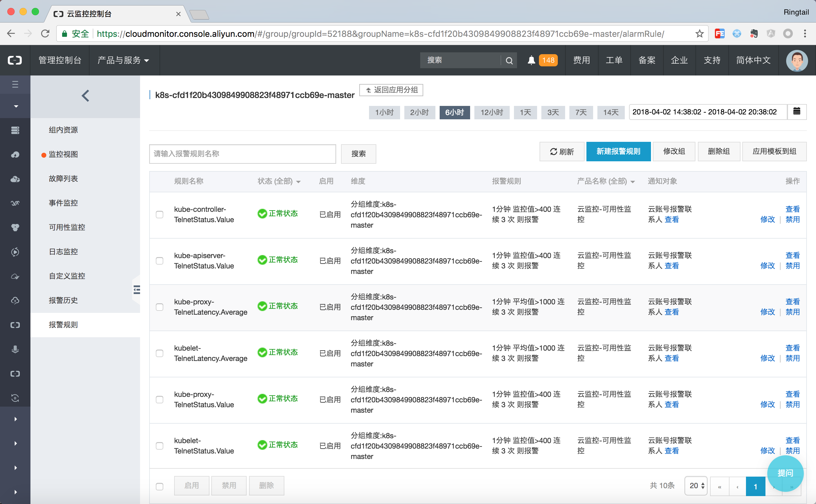The height and width of the screenshot is (504, 816).
Task: Open 报警历史 in the side menu
Action: pos(63,300)
